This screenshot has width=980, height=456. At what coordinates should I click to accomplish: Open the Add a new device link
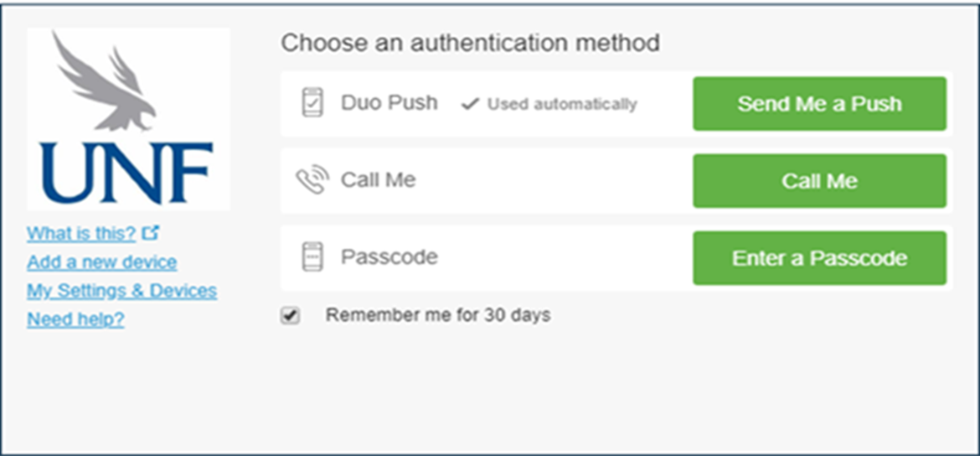click(101, 262)
